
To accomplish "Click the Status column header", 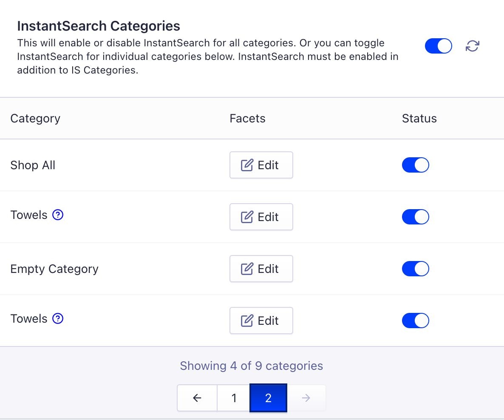I will (x=419, y=119).
